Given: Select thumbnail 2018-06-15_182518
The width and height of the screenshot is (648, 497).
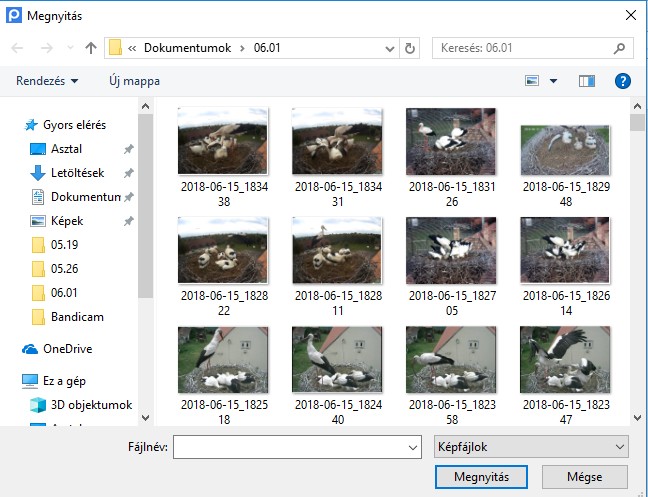Looking at the screenshot, I should pos(223,359).
